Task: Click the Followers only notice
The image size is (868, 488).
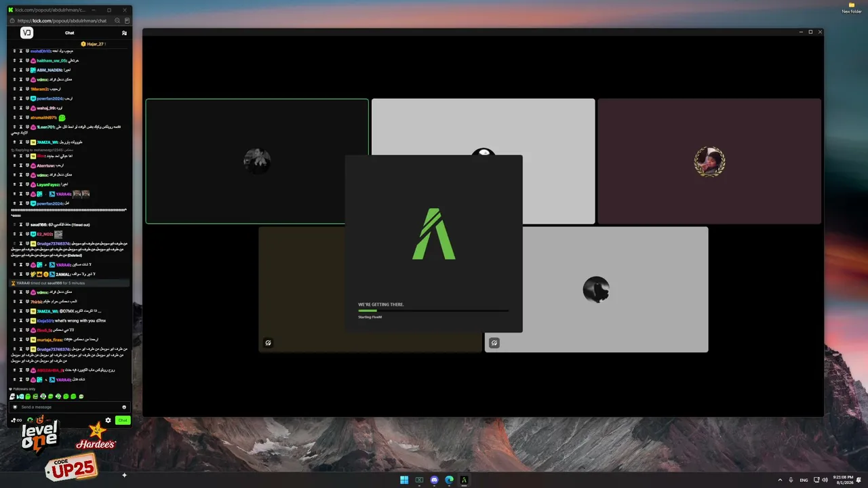Action: click(24, 389)
